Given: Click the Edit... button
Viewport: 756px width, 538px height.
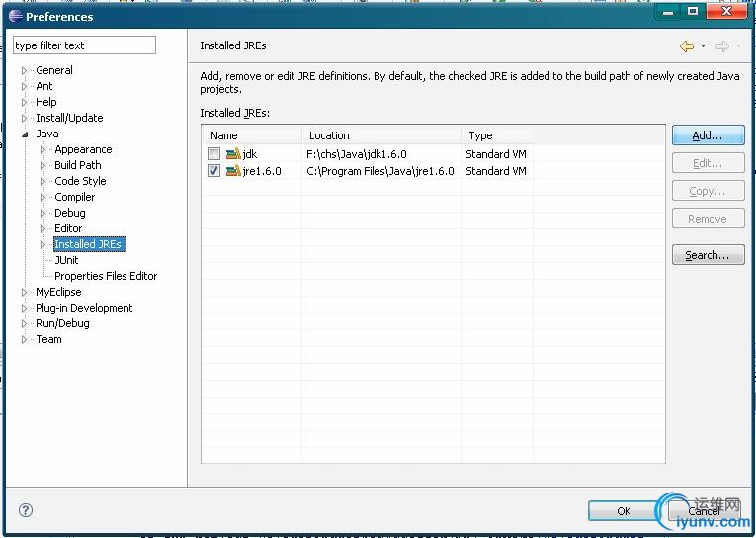Looking at the screenshot, I should point(708,163).
